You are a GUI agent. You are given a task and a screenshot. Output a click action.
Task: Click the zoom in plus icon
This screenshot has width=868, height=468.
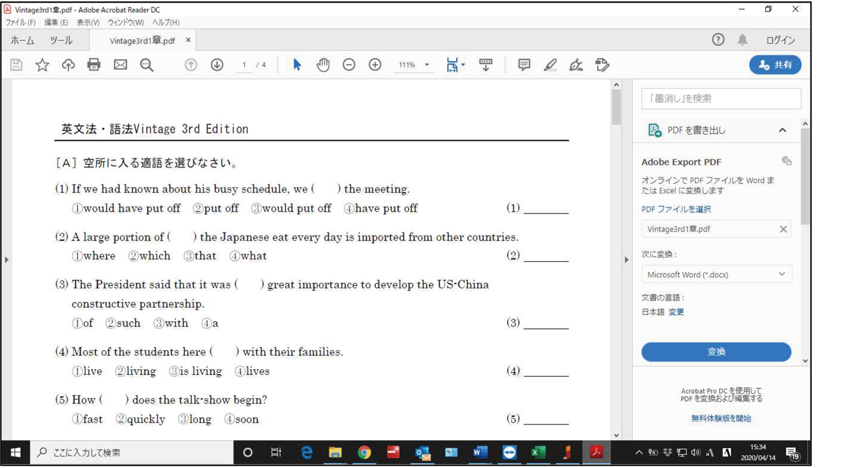pyautogui.click(x=375, y=65)
